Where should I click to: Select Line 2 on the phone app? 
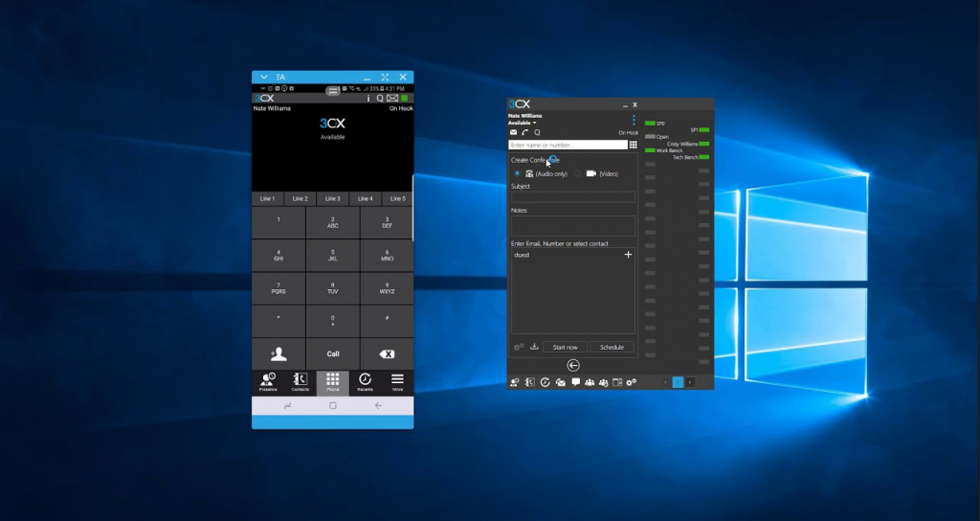(300, 198)
